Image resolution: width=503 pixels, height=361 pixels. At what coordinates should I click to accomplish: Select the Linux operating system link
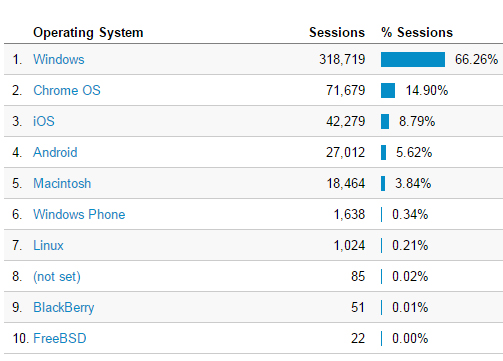[48, 245]
